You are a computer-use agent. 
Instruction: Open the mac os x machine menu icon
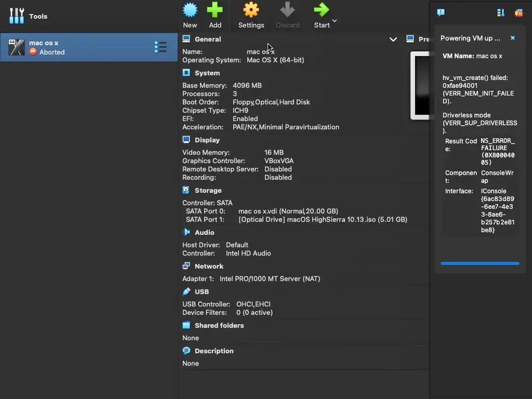coord(161,47)
